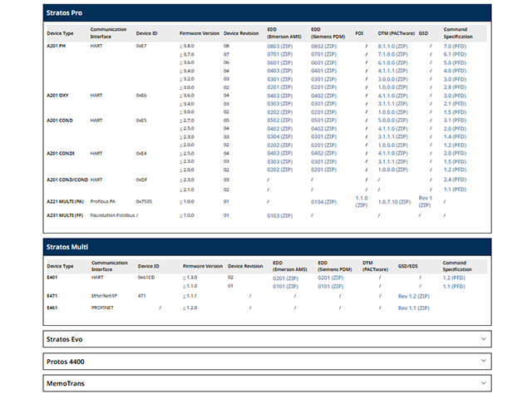
Task: Click the DTM 1.0.7.10 (ZIP) link
Action: coord(396,201)
